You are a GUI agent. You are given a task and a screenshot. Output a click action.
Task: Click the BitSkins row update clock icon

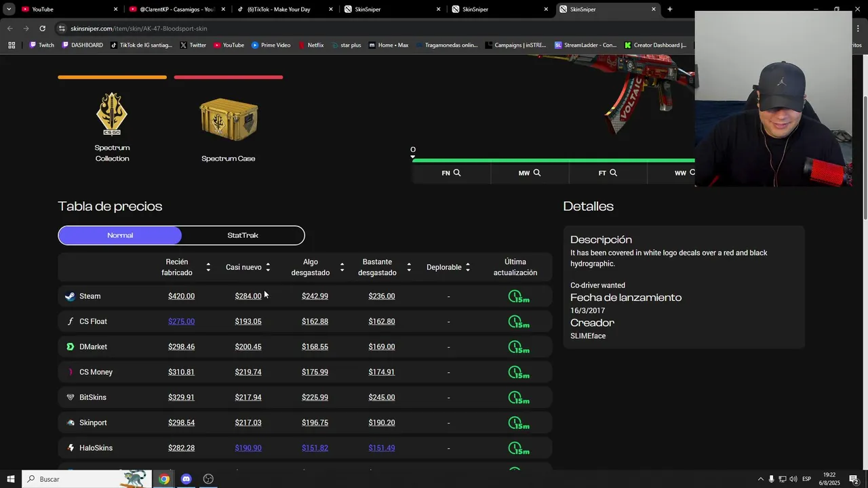point(518,397)
